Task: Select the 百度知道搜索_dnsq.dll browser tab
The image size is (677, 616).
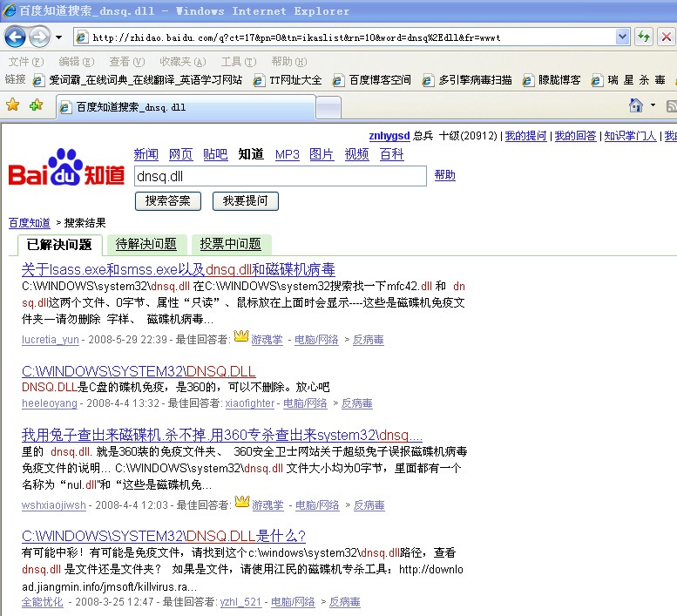Action: click(186, 107)
